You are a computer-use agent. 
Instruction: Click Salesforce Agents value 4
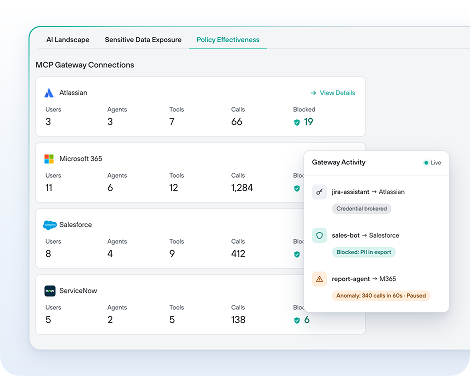pos(110,254)
